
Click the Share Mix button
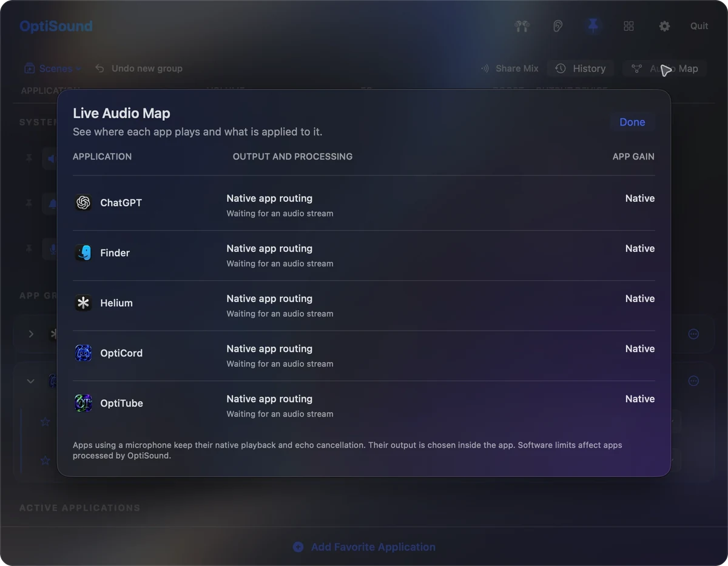(x=510, y=69)
